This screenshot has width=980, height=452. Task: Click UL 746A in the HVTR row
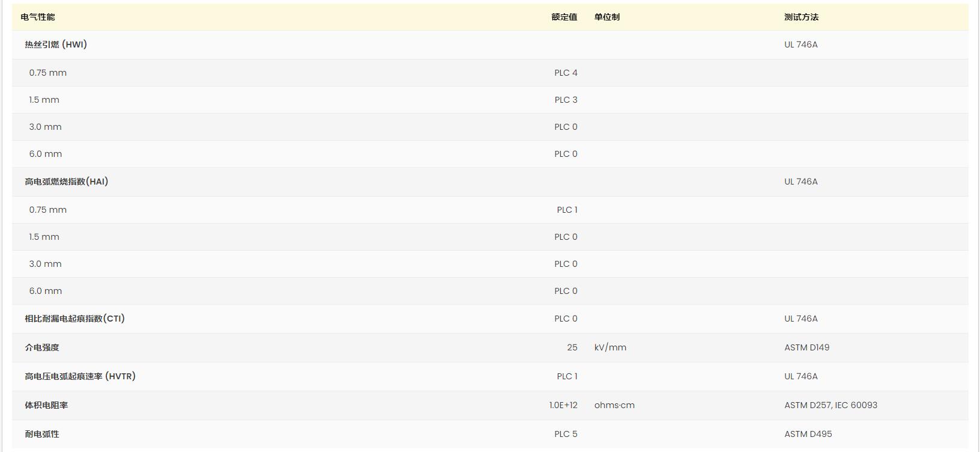coord(801,376)
